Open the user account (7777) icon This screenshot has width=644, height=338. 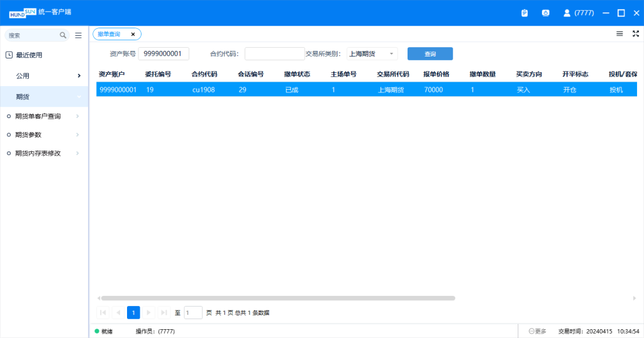pyautogui.click(x=567, y=13)
